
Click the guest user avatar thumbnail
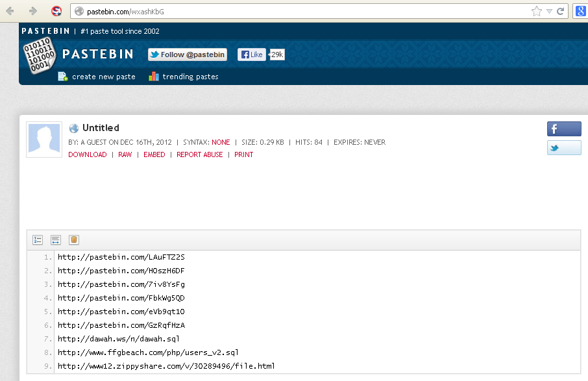pos(44,140)
